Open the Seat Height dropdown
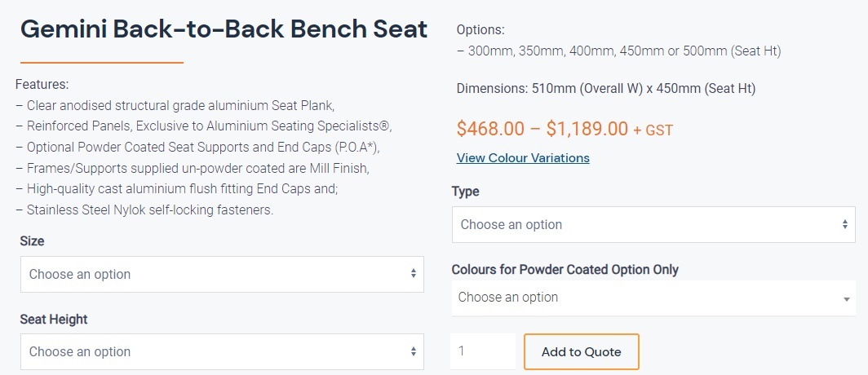The image size is (868, 375). [x=221, y=352]
